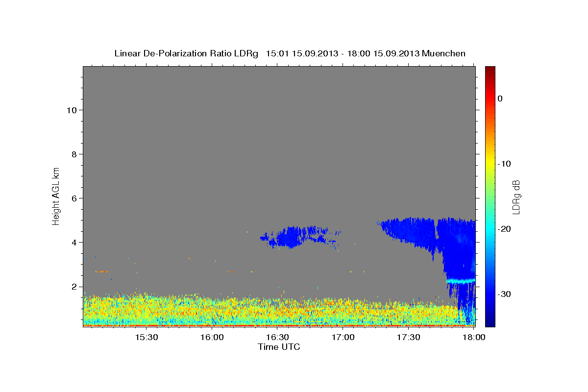Click the 17:30 time tick label

click(x=409, y=338)
